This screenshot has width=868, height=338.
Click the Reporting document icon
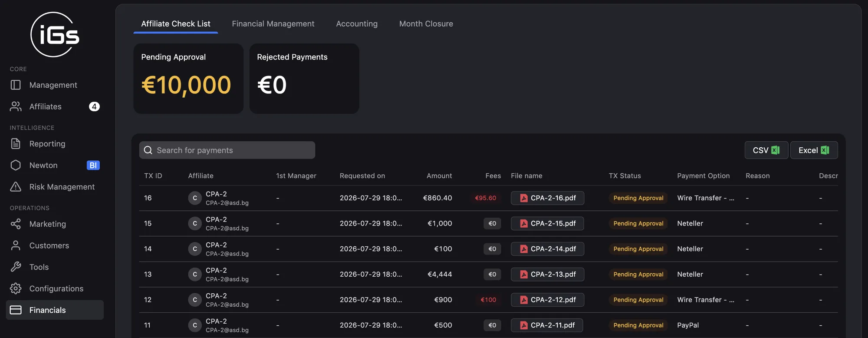[x=16, y=143]
